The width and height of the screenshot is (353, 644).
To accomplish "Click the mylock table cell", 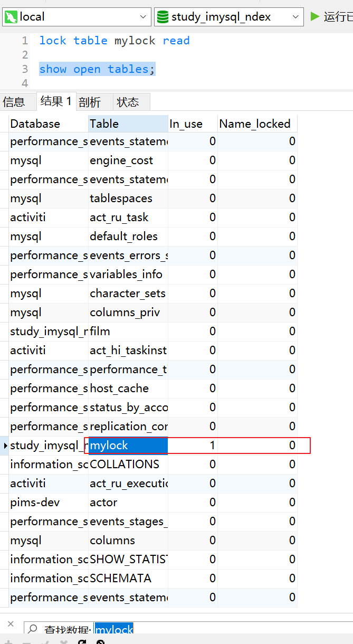I will coord(128,446).
